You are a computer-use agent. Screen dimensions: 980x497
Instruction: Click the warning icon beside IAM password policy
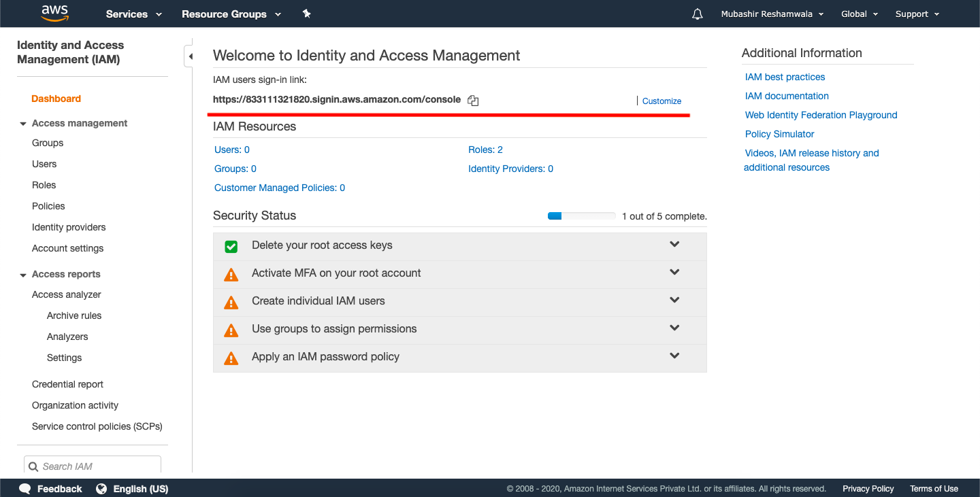coord(231,358)
